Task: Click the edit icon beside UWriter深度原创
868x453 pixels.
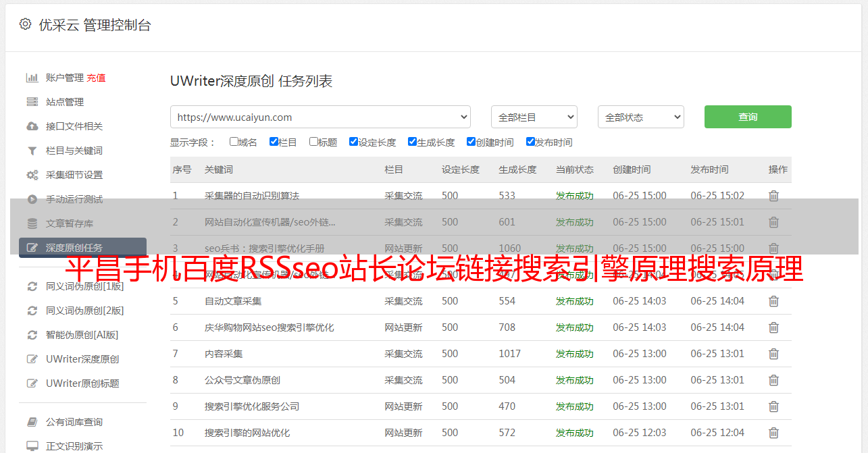Action: [x=32, y=359]
